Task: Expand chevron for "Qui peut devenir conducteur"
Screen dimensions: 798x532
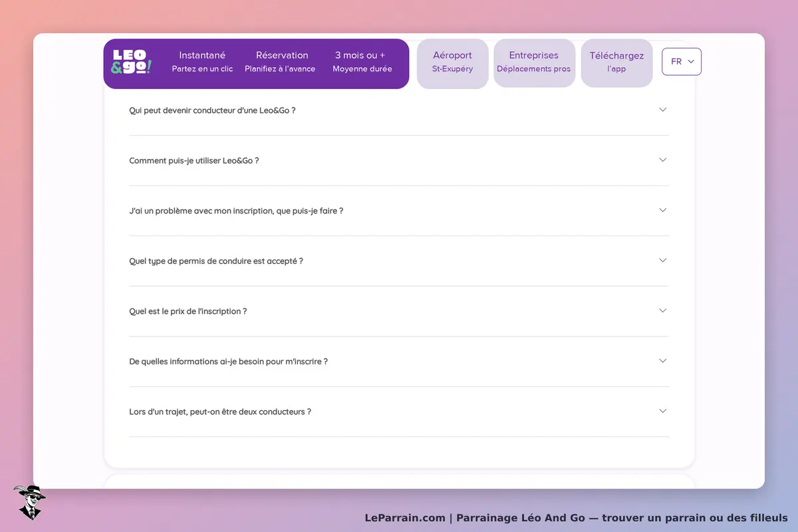Action: click(x=662, y=110)
